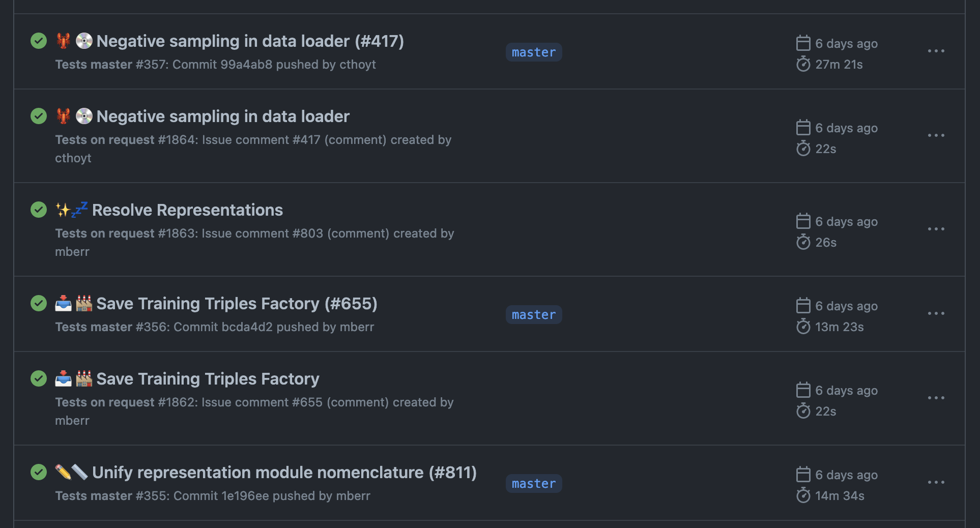This screenshot has width=980, height=528.
Task: Click the green check on Tests on request #1864
Action: coord(39,116)
